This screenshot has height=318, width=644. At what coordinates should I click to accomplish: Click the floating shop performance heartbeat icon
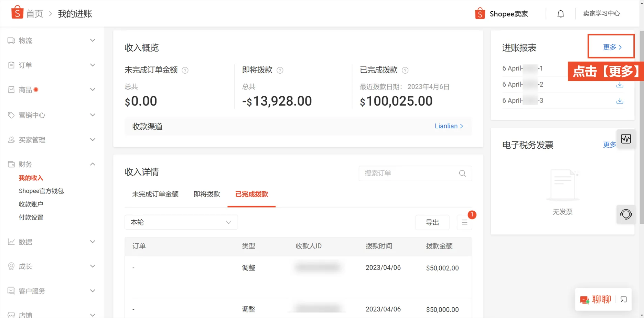tap(626, 139)
